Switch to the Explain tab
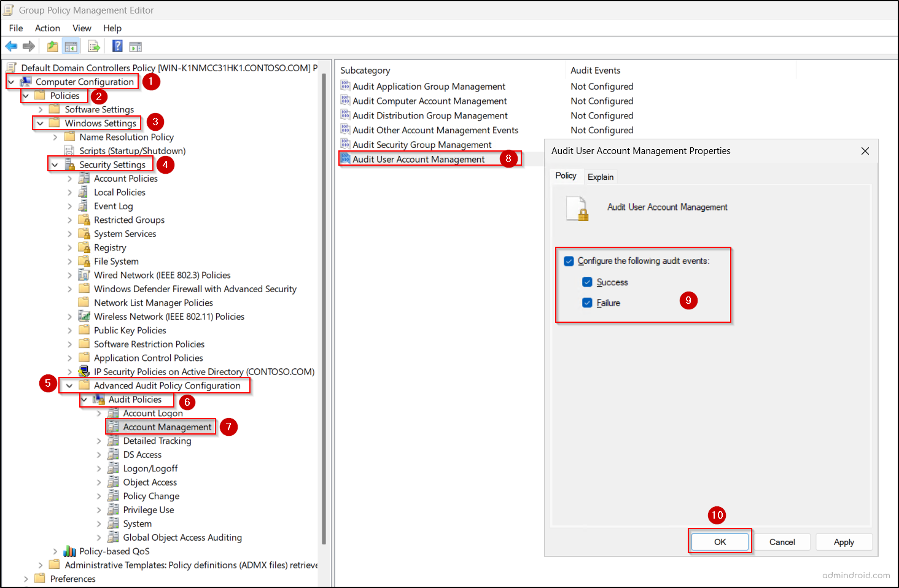Image resolution: width=899 pixels, height=588 pixels. click(x=600, y=176)
